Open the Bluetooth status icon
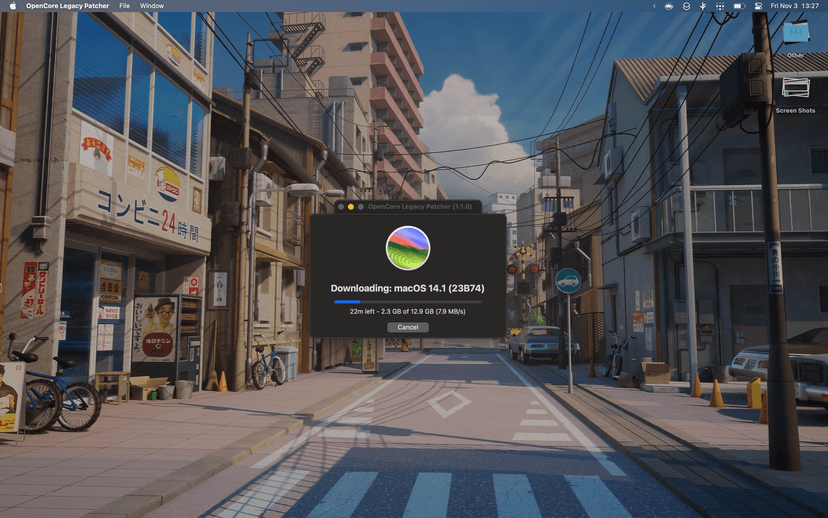828x518 pixels. point(703,6)
